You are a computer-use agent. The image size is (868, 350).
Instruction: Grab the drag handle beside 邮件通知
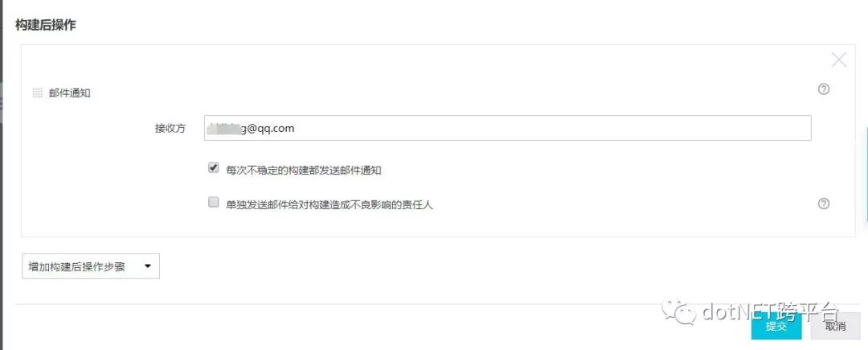click(x=38, y=93)
